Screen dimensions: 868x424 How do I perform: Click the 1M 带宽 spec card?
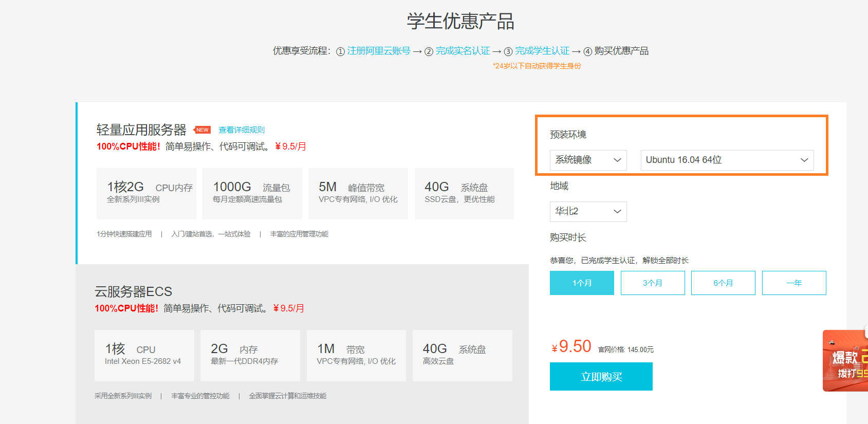coord(356,356)
